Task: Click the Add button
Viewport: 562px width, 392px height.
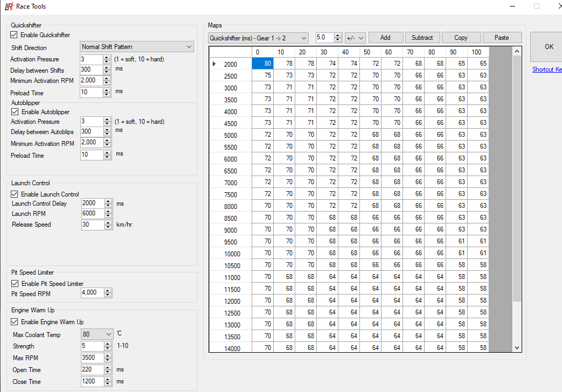Action: click(385, 38)
